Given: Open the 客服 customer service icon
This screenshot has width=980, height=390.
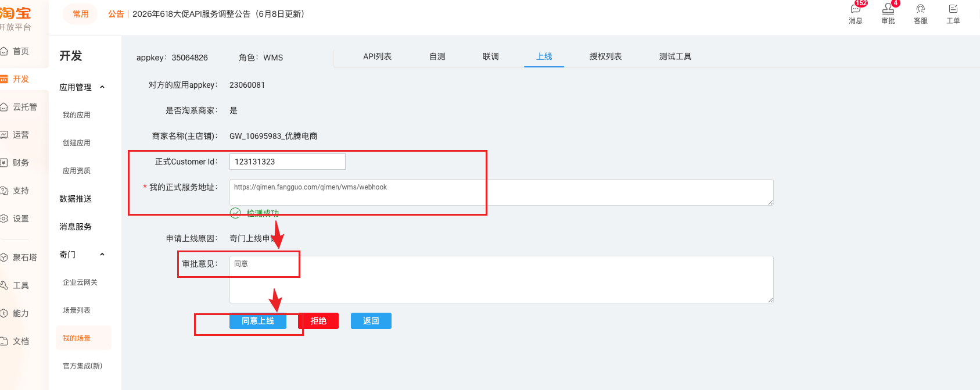Looking at the screenshot, I should [x=921, y=14].
